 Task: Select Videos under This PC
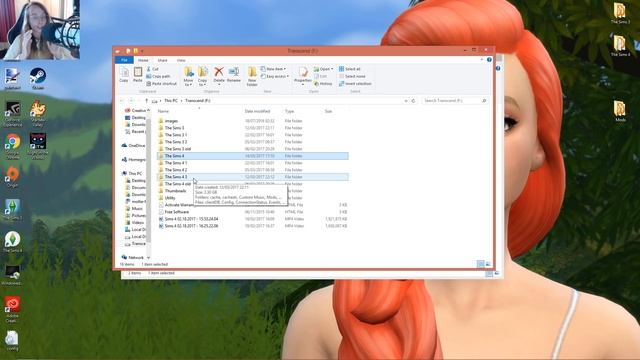click(x=134, y=222)
